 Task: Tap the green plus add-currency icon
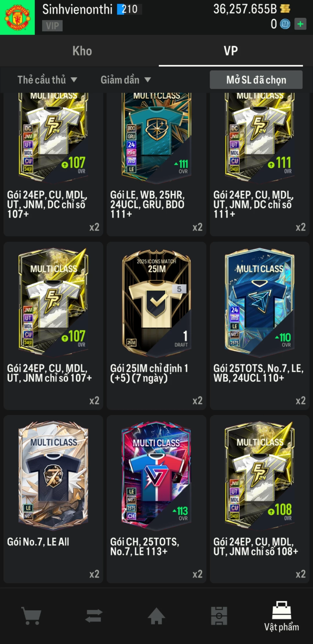(x=301, y=24)
